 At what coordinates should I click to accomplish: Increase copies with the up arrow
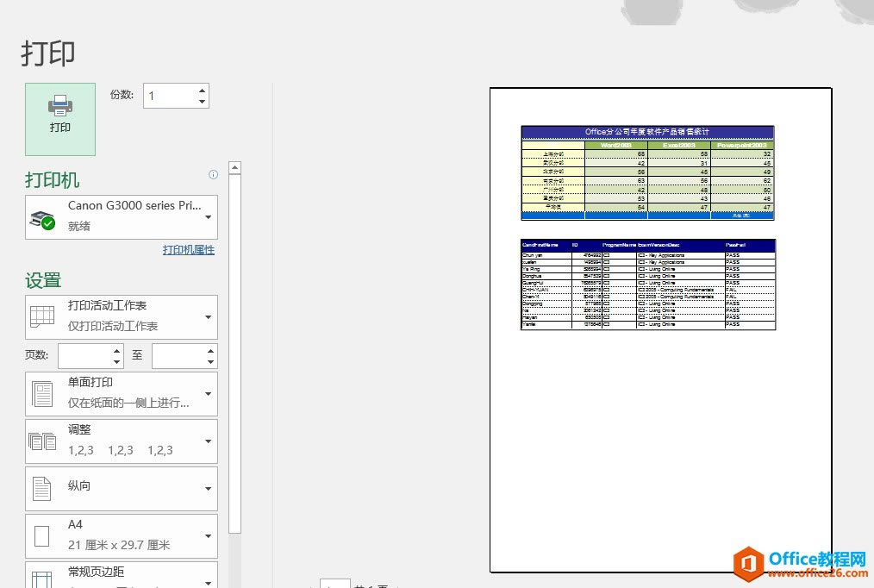click(x=203, y=91)
